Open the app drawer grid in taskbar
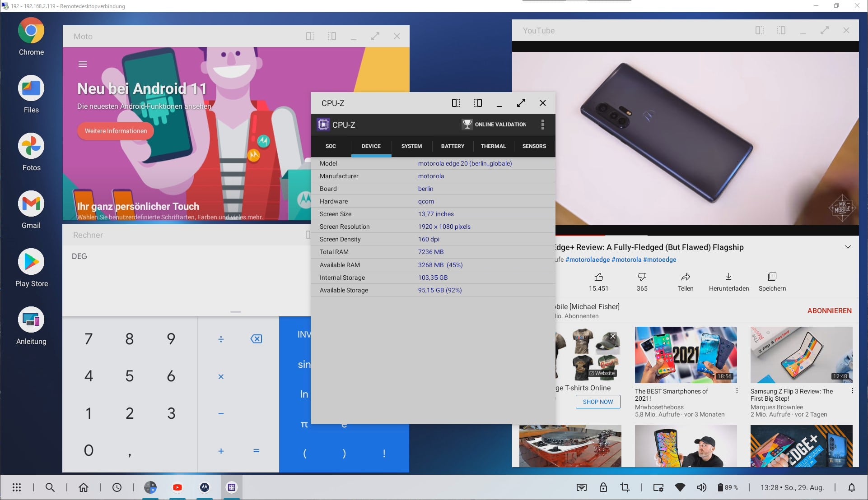This screenshot has height=500, width=868. click(x=17, y=487)
